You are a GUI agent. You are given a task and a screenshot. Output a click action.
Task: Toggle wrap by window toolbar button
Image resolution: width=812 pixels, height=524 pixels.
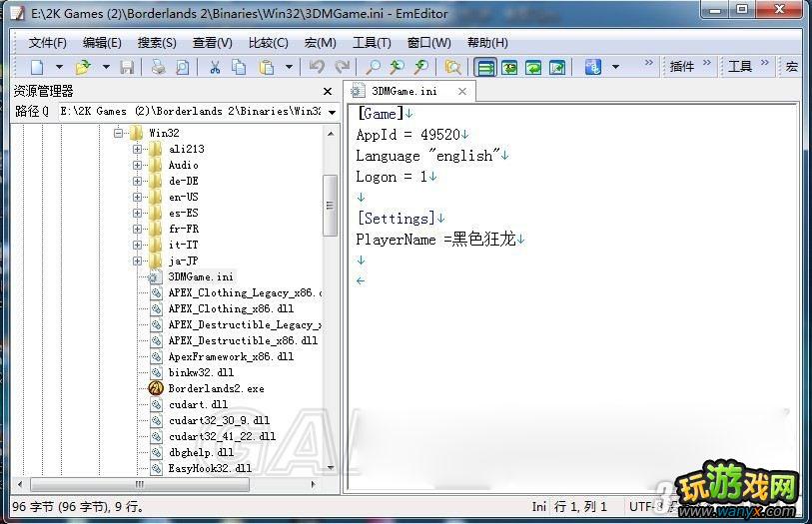(533, 67)
